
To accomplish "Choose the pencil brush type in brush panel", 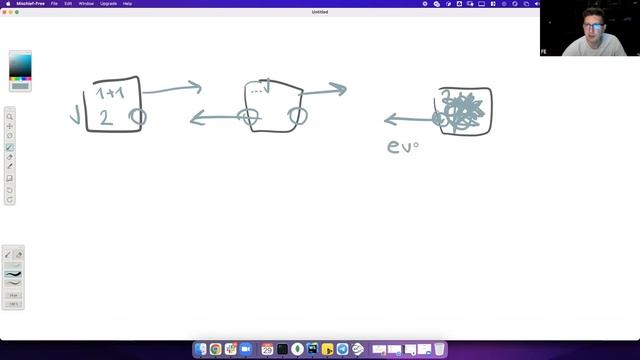I will [x=8, y=255].
